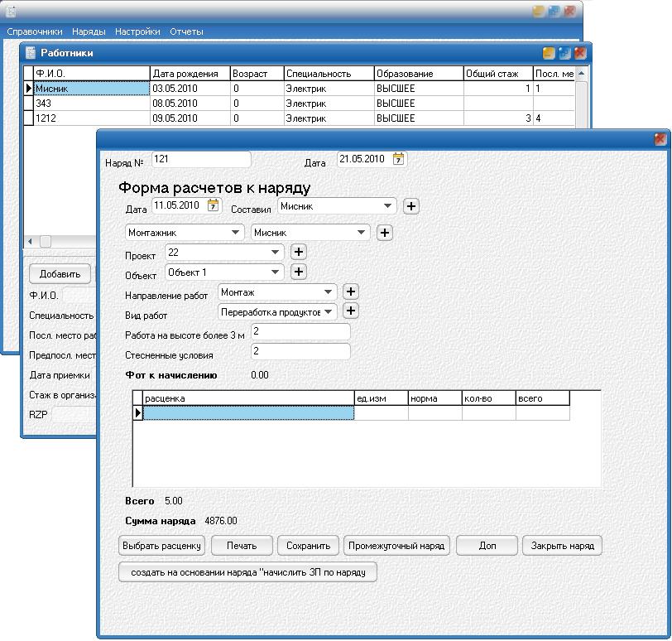Open calendar picker for date 11.05.2010
The image size is (672, 641).
(214, 205)
